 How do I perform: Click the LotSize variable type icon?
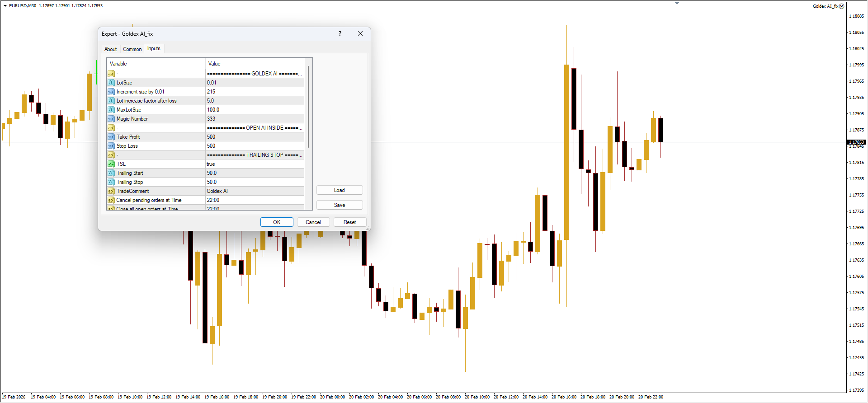tap(111, 83)
